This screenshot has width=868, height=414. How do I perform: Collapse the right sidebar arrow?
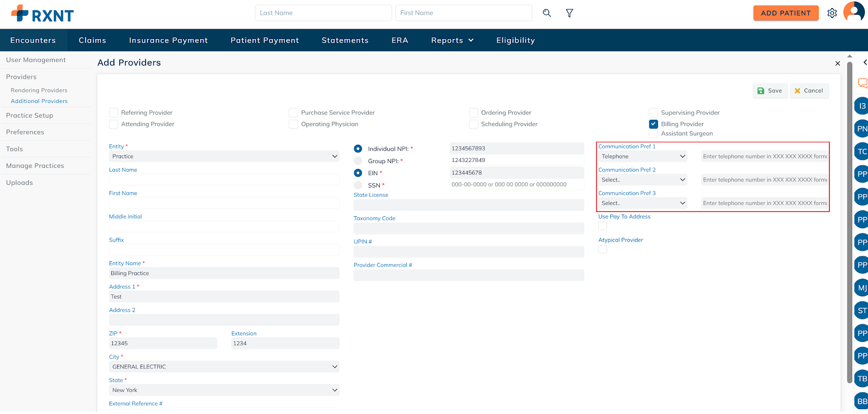(865, 62)
